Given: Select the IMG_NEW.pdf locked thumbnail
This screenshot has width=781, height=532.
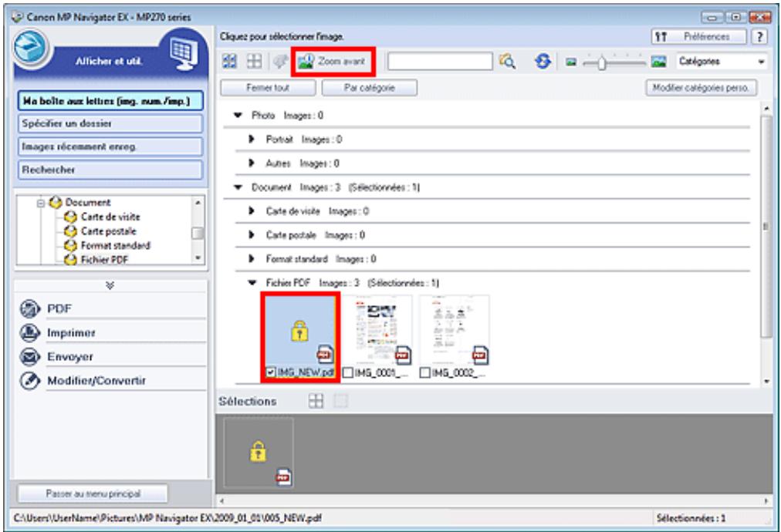Looking at the screenshot, I should click(x=300, y=331).
